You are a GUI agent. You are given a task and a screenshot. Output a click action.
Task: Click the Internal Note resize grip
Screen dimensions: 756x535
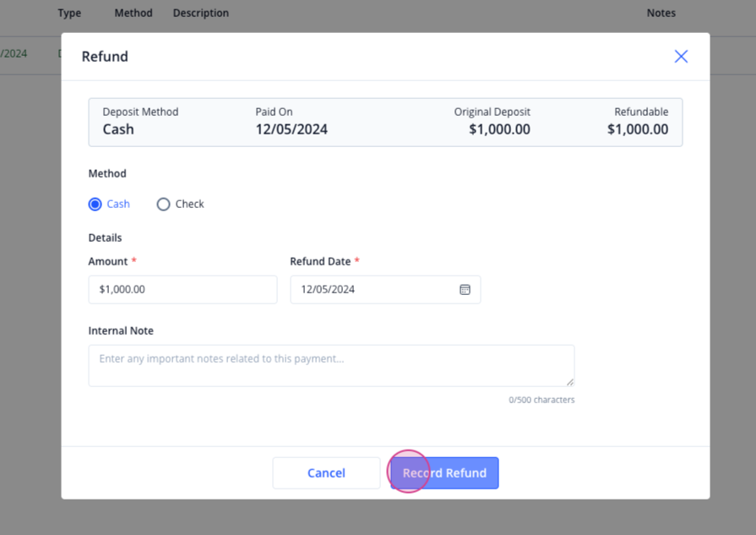click(x=570, y=382)
